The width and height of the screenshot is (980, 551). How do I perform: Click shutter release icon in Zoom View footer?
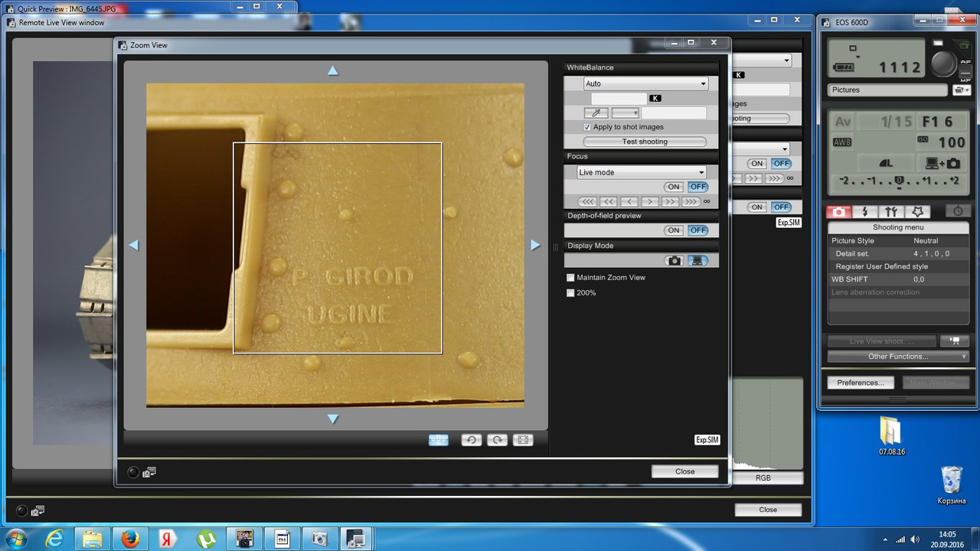(x=133, y=472)
